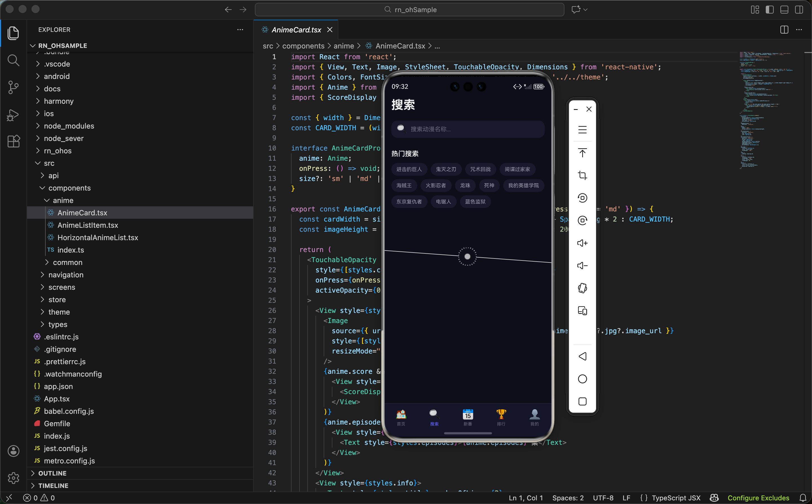Tap the 鬼灭之刃 search tag
Image resolution: width=812 pixels, height=504 pixels.
[x=446, y=169]
